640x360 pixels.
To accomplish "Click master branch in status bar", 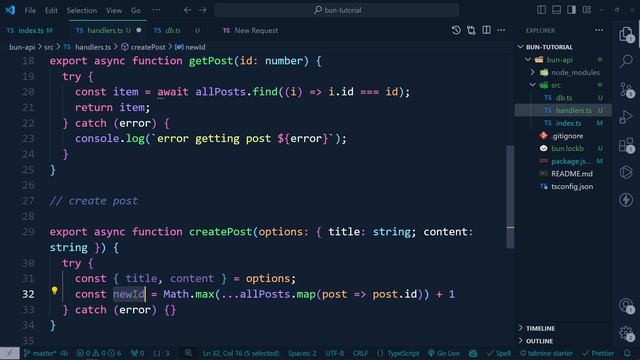I will [40, 353].
